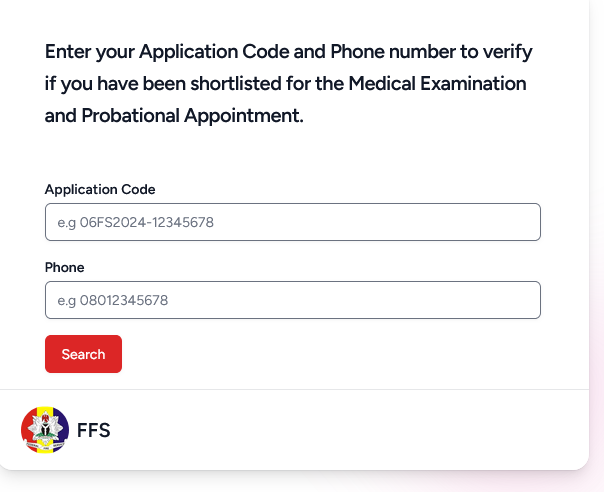Click the FFS text beside the logo
The width and height of the screenshot is (604, 492).
(94, 430)
